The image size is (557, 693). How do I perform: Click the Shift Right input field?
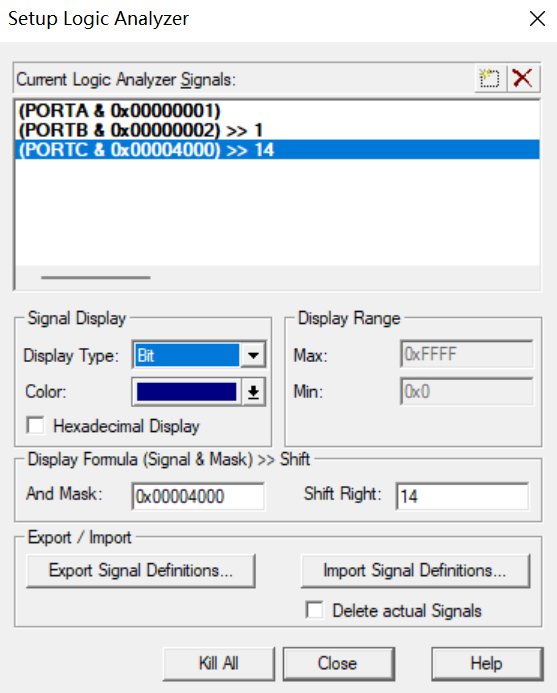click(462, 496)
